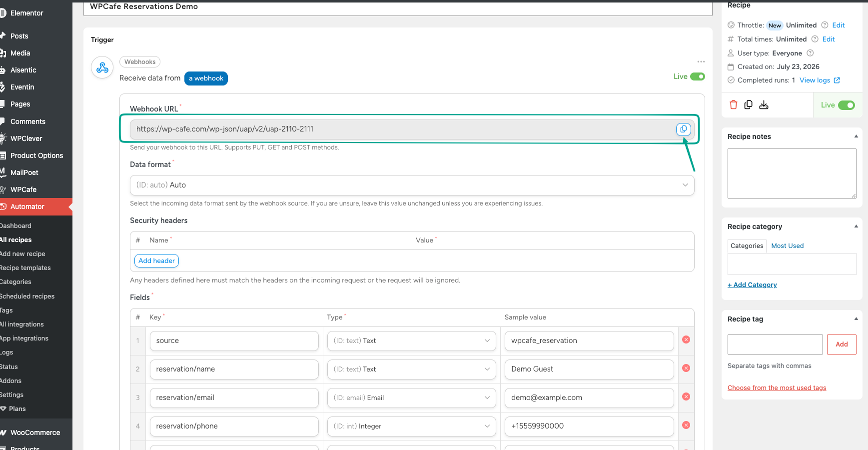Image resolution: width=868 pixels, height=450 pixels.
Task: Focus the Recipe notes text area
Action: [x=792, y=173]
